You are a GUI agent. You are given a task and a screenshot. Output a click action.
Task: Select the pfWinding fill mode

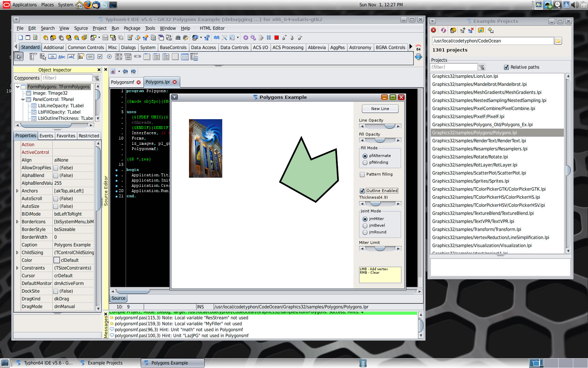pyautogui.click(x=365, y=163)
